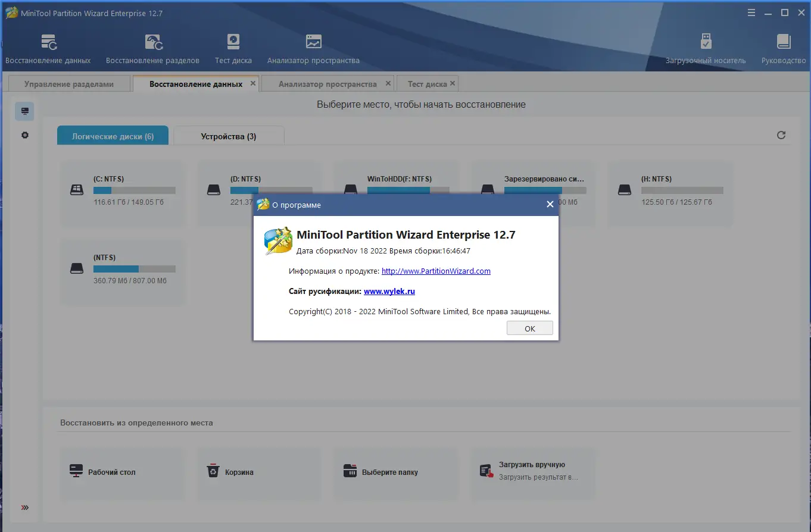
Task: Click the 125.50 Гб / 125.67 Гб size text
Action: click(676, 202)
